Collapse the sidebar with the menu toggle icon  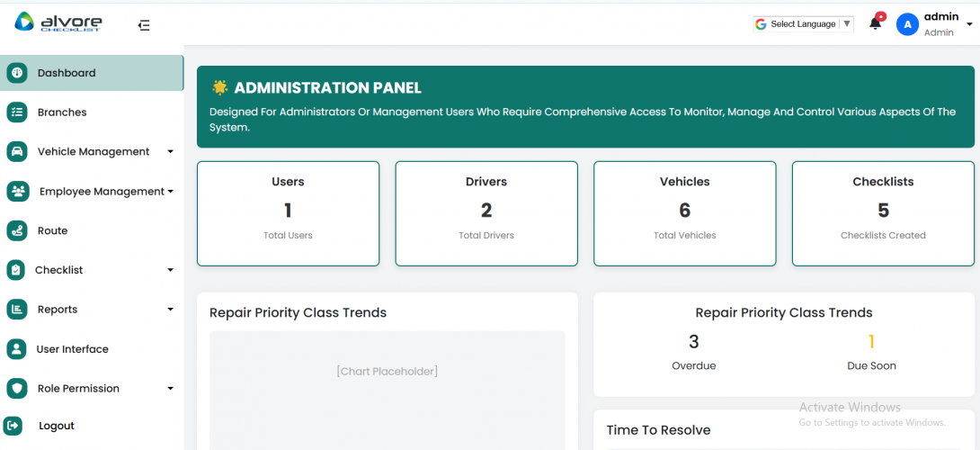click(x=145, y=26)
